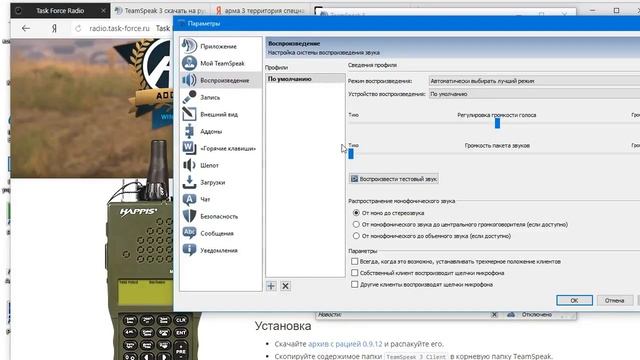Screen dimensions: 640x360
Task: Open the Чат icon
Action: (x=189, y=199)
